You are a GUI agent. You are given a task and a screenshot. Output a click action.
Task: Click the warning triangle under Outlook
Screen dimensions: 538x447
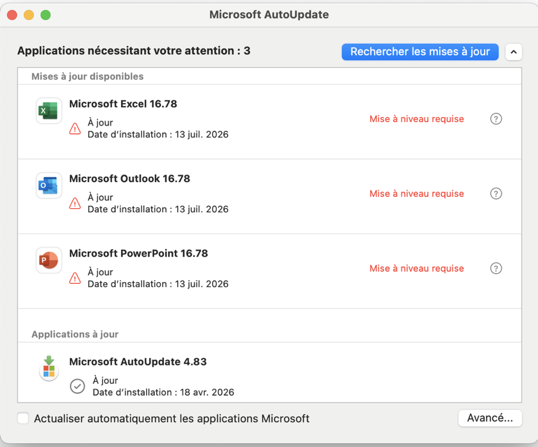tap(75, 203)
